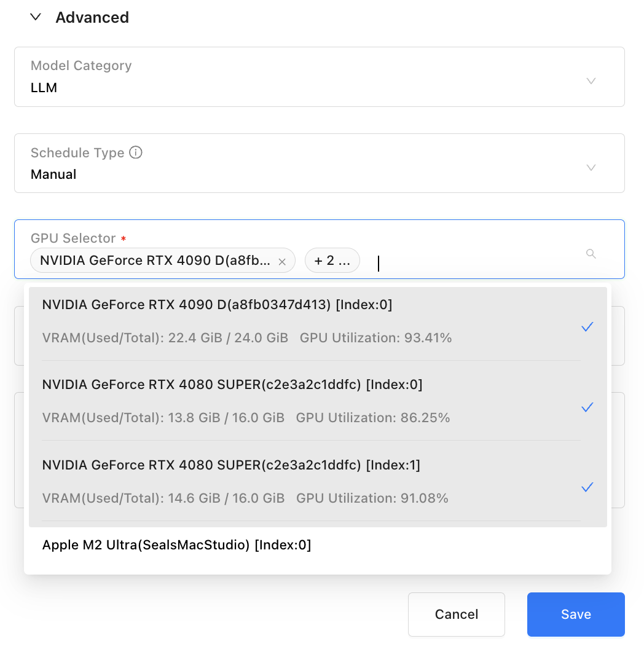The height and width of the screenshot is (660, 644).
Task: Deselect RTX 4080 SUPER Index:1 option
Action: click(318, 481)
